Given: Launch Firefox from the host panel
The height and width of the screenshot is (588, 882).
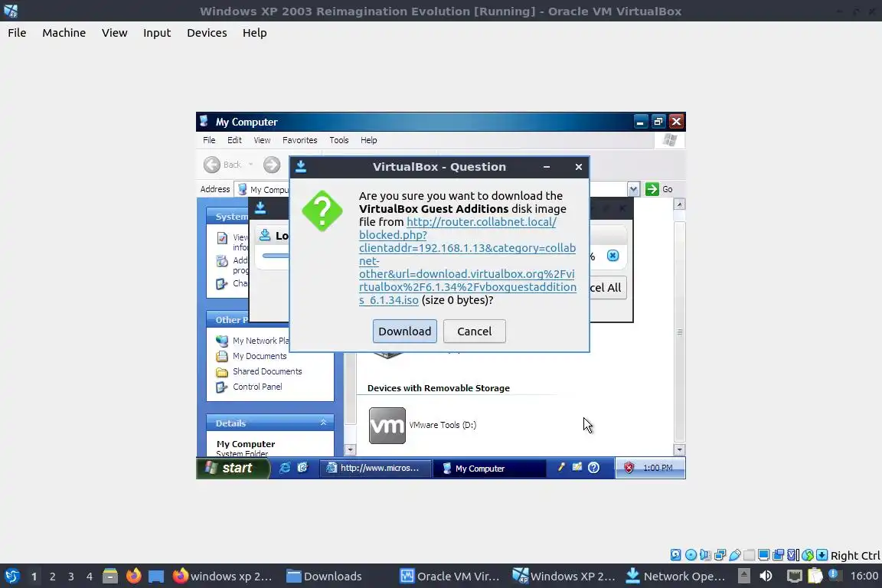Looking at the screenshot, I should pos(133,576).
